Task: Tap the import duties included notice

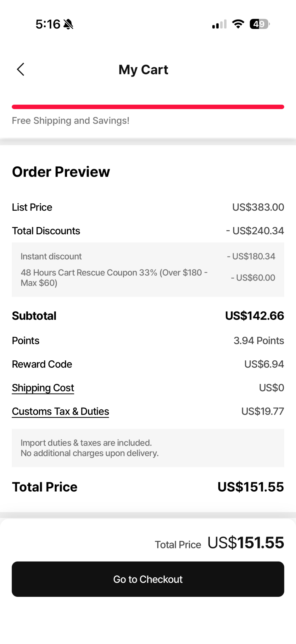Action: pyautogui.click(x=148, y=448)
